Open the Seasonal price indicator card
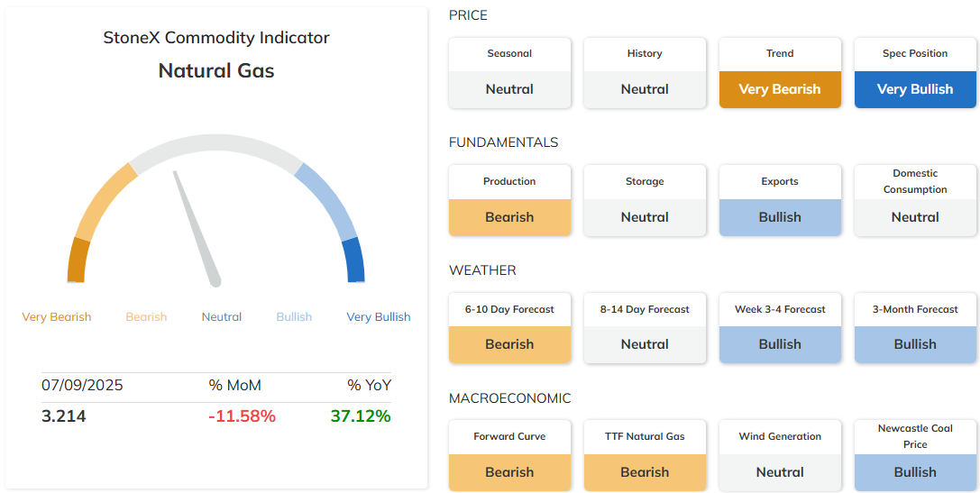 [x=509, y=72]
